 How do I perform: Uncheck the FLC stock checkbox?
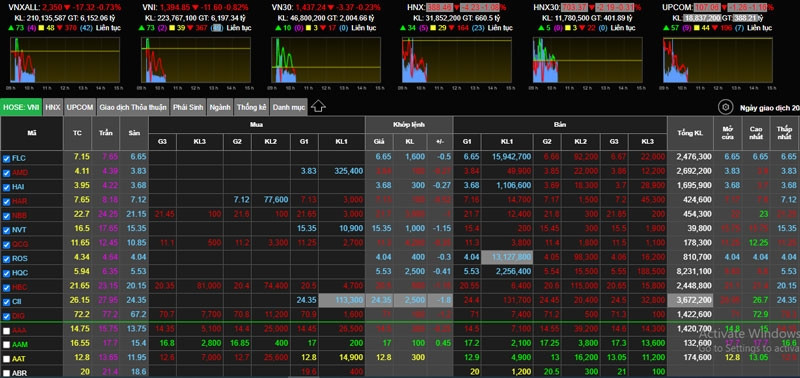point(7,158)
